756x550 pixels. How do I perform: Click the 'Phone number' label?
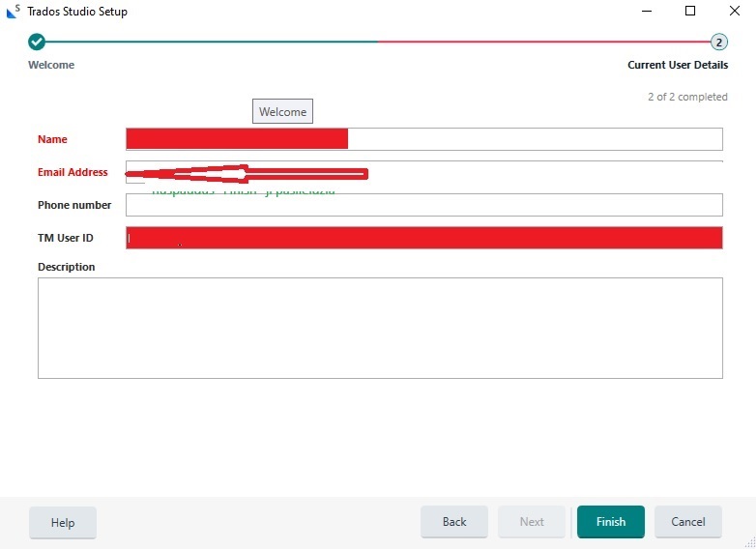click(x=74, y=205)
